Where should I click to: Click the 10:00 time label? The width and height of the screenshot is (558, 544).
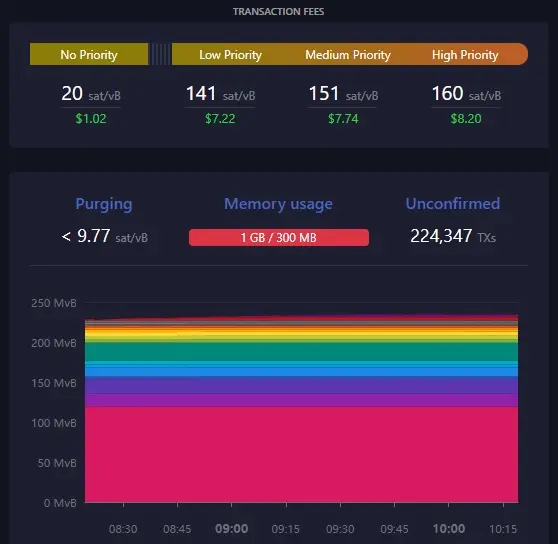pyautogui.click(x=449, y=529)
